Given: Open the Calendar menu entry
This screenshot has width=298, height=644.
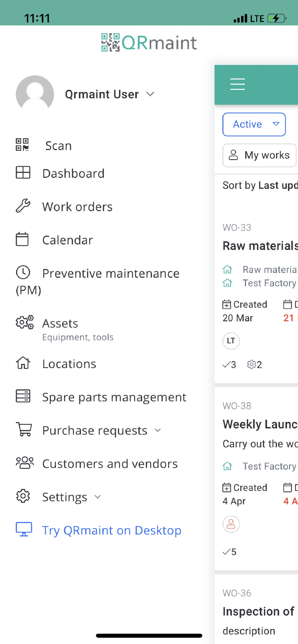Looking at the screenshot, I should coord(68,240).
